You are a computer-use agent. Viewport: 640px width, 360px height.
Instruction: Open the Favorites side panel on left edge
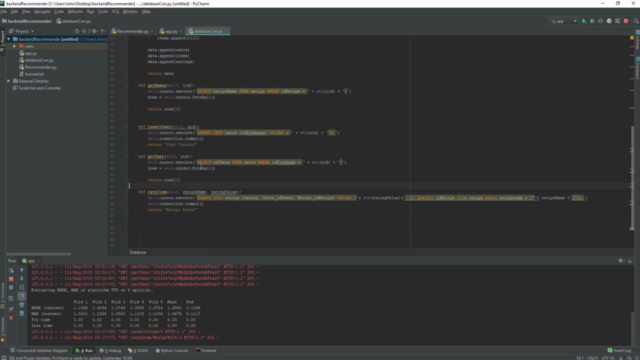tap(2, 330)
